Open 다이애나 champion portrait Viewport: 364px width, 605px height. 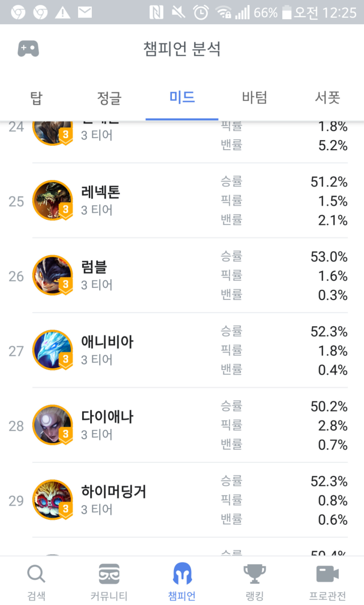(53, 425)
